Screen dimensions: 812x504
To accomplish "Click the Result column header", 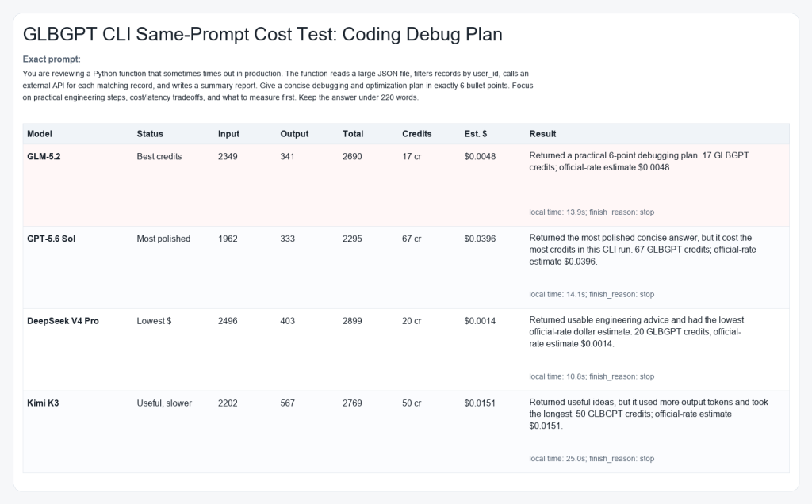I will pyautogui.click(x=542, y=133).
